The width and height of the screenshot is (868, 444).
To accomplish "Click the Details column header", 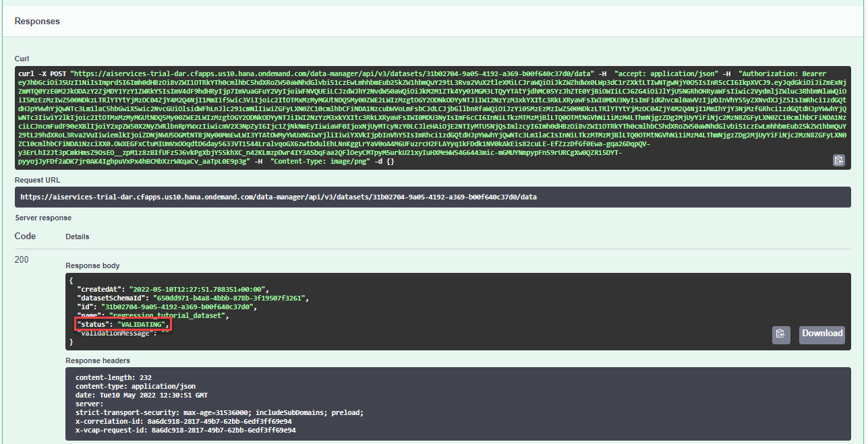I will click(x=78, y=237).
